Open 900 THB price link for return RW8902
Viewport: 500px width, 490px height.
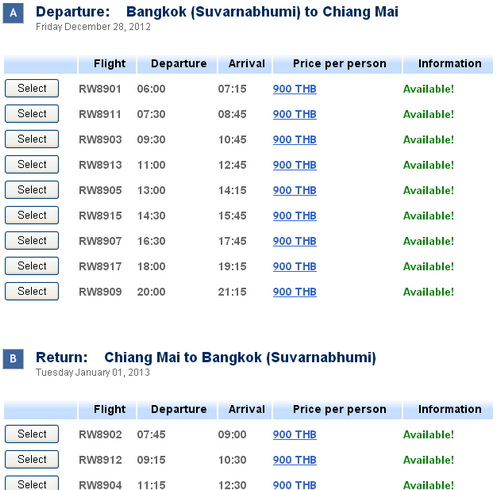tap(295, 435)
